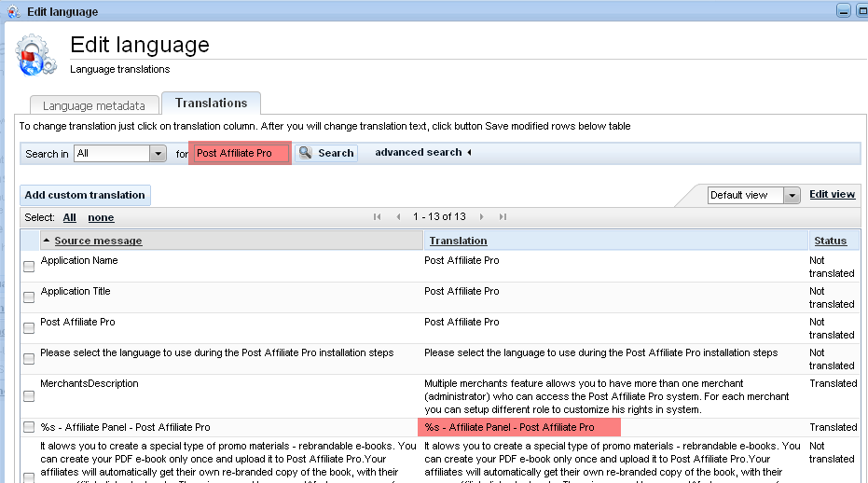Expand the advanced search options
Image resolution: width=868 pixels, height=483 pixels.
[x=423, y=152]
